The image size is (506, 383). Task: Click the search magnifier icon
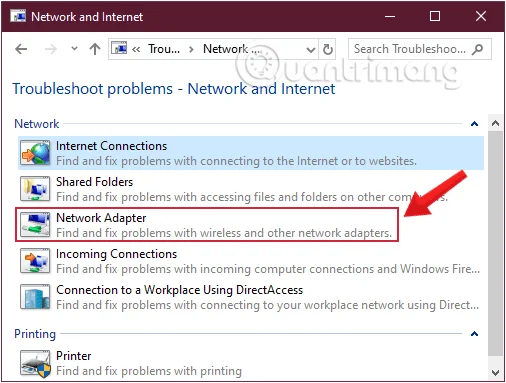[478, 49]
